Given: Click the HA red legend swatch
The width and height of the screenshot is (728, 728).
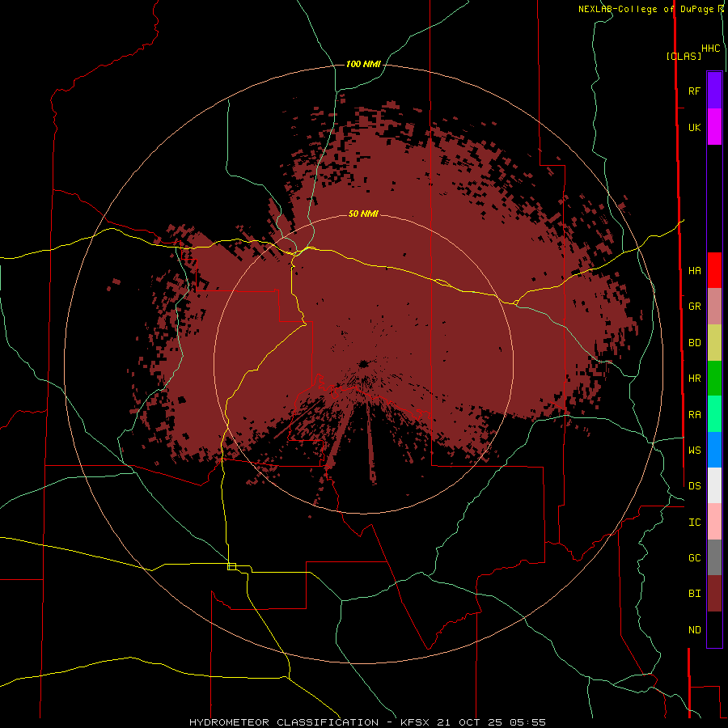Looking at the screenshot, I should point(714,270).
